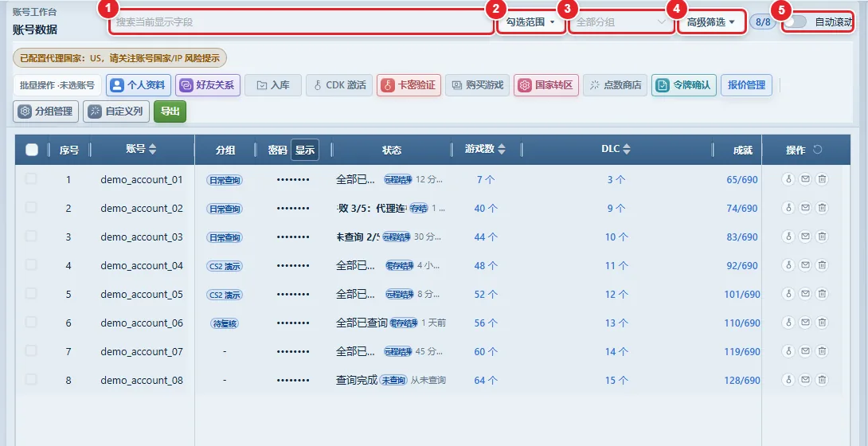Viewport: 868px width, 446px height.
Task: Select the demo_account_08 row checkbox
Action: [x=31, y=379]
